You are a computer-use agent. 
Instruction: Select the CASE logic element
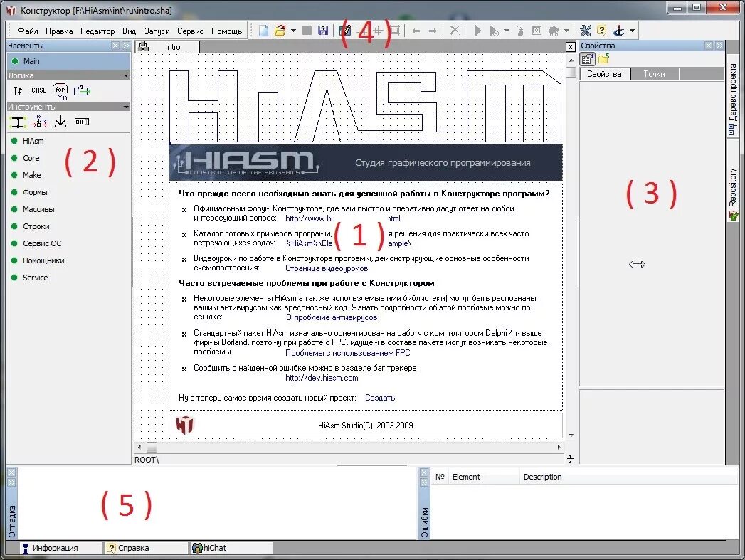pos(38,90)
